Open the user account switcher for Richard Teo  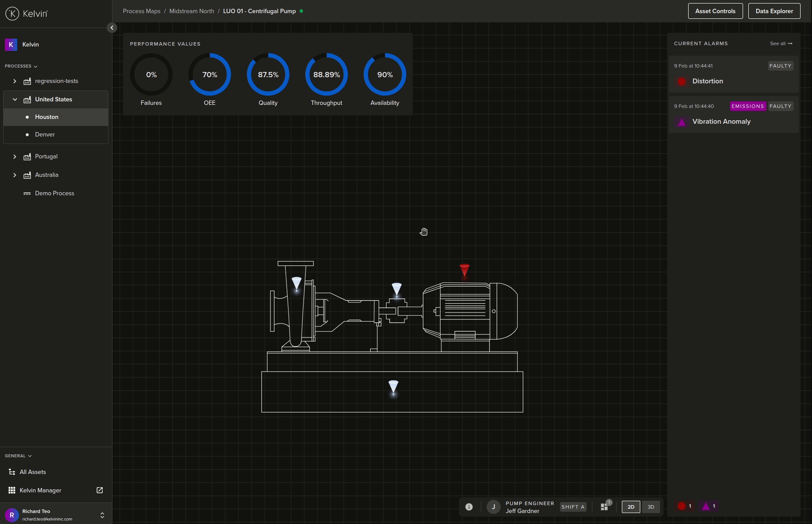[102, 515]
